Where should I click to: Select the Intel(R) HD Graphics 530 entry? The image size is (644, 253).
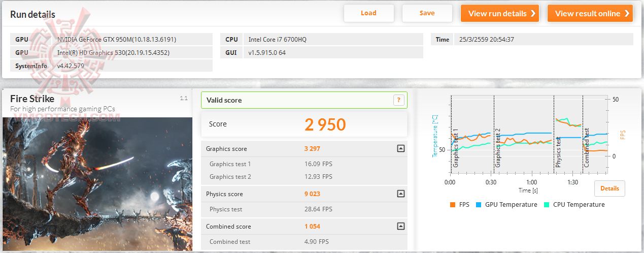[114, 52]
